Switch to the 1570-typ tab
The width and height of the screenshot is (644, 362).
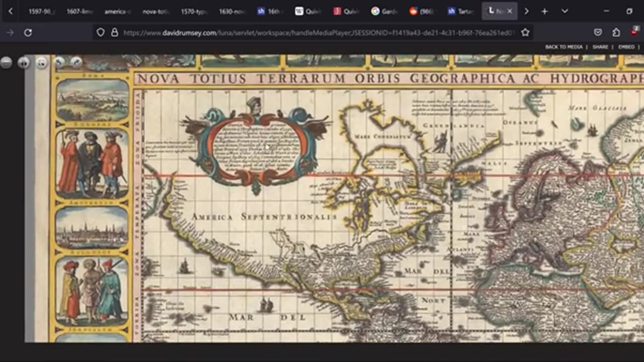coord(194,11)
